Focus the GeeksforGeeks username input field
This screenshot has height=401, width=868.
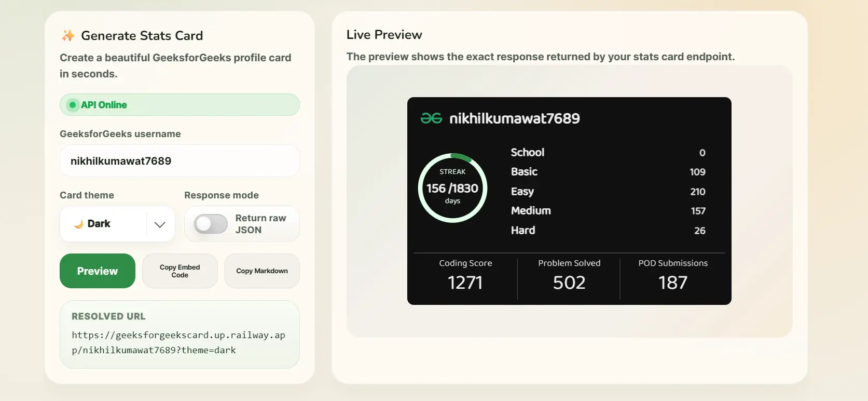(x=180, y=161)
